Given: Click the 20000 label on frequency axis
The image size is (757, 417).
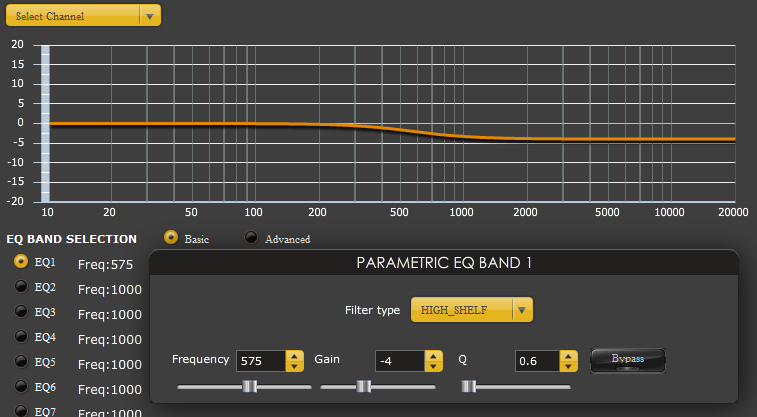Looking at the screenshot, I should [x=733, y=212].
